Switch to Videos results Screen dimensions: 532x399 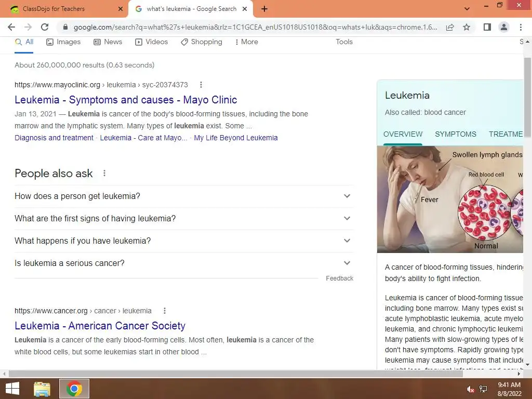click(151, 42)
